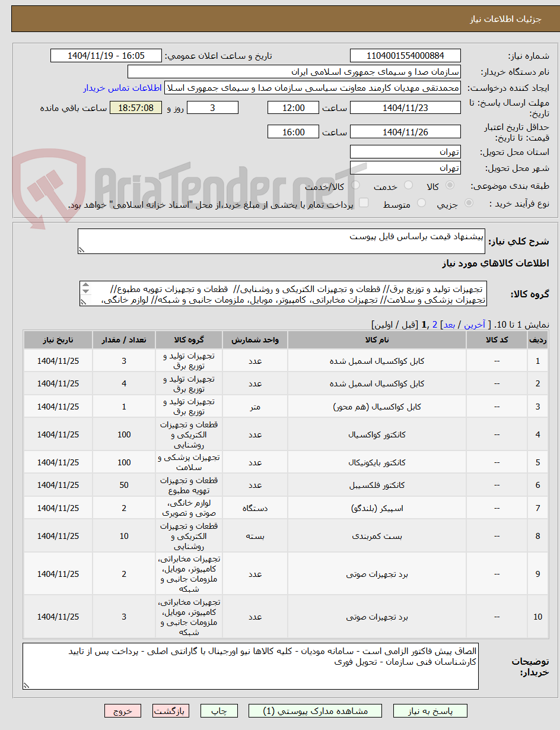Click the unit متر cell
This screenshot has height=730, width=560.
click(255, 407)
